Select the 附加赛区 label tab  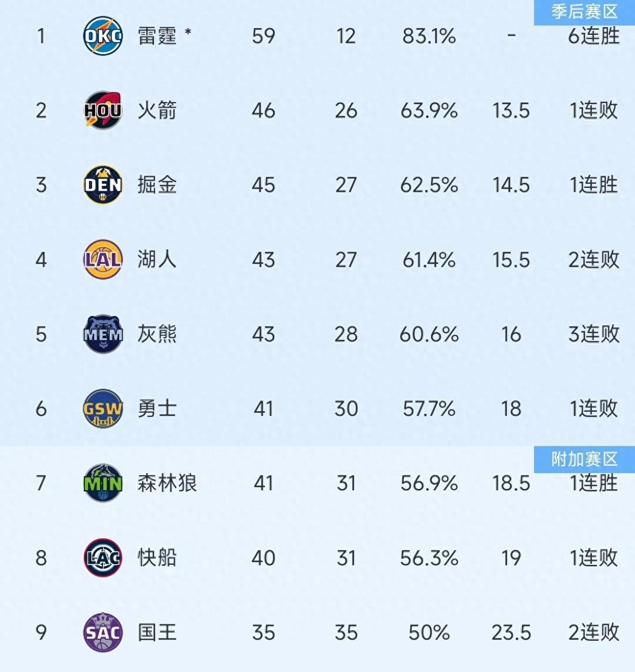pos(584,459)
